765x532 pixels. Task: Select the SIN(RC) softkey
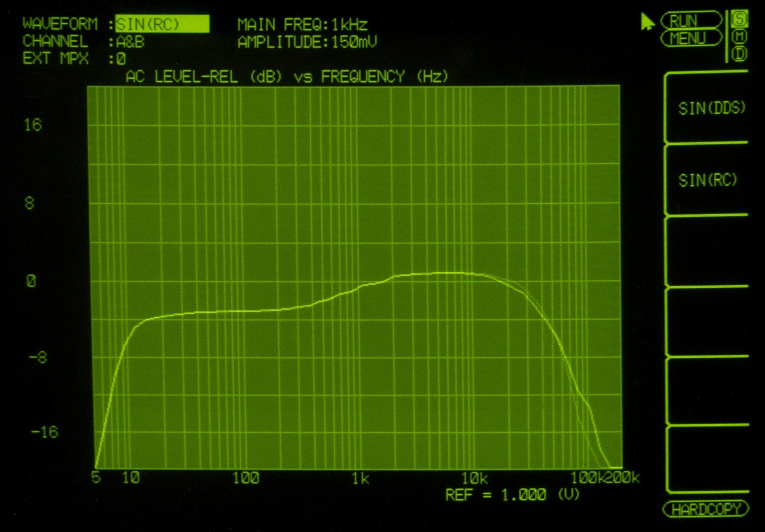[x=707, y=180]
